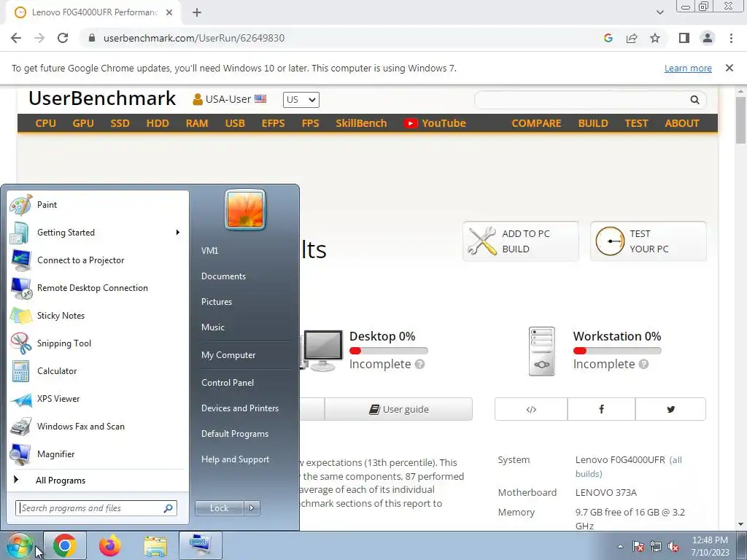
Task: Click TEST YOUR PC button
Action: (x=649, y=241)
